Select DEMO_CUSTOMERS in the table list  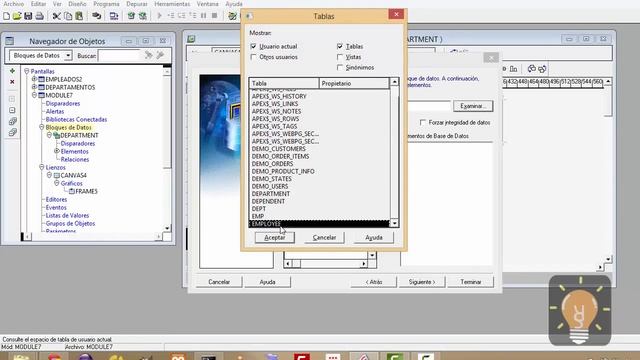(279, 149)
